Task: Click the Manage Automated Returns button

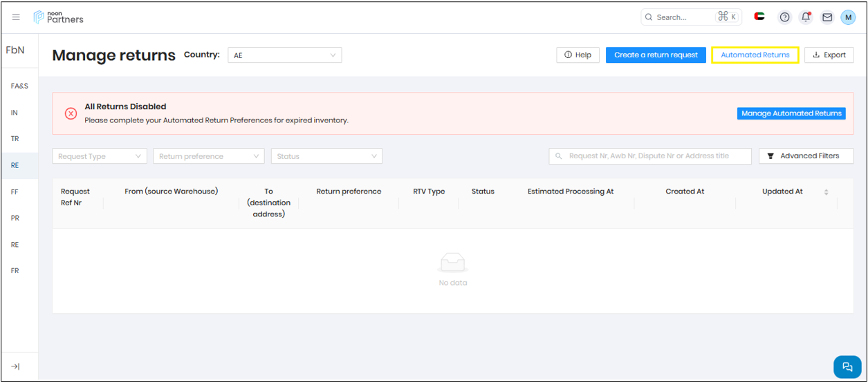Action: coord(791,113)
